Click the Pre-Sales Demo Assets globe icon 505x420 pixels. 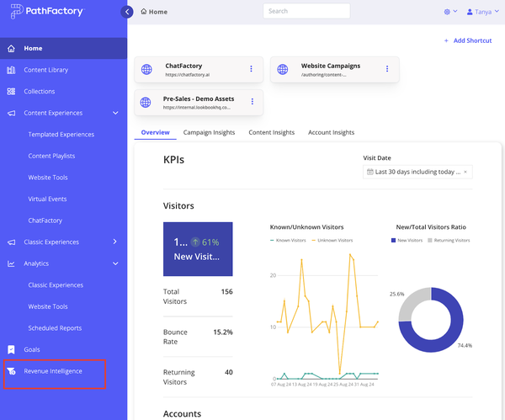[x=146, y=102]
